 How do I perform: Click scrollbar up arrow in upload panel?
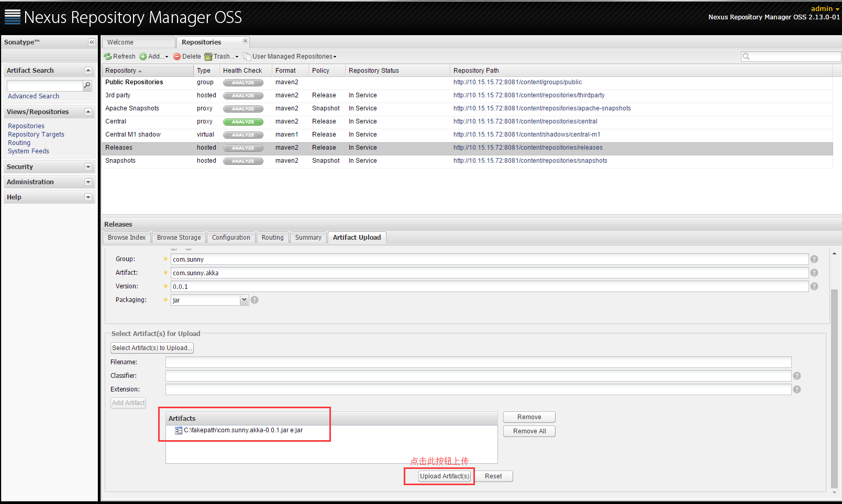[x=835, y=254]
